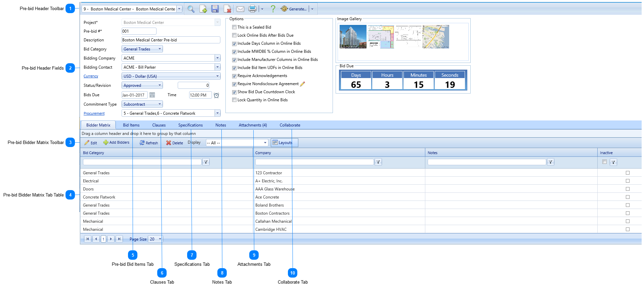Click Add Bidders in matrix toolbar
This screenshot has height=288, width=644.
pyautogui.click(x=116, y=143)
